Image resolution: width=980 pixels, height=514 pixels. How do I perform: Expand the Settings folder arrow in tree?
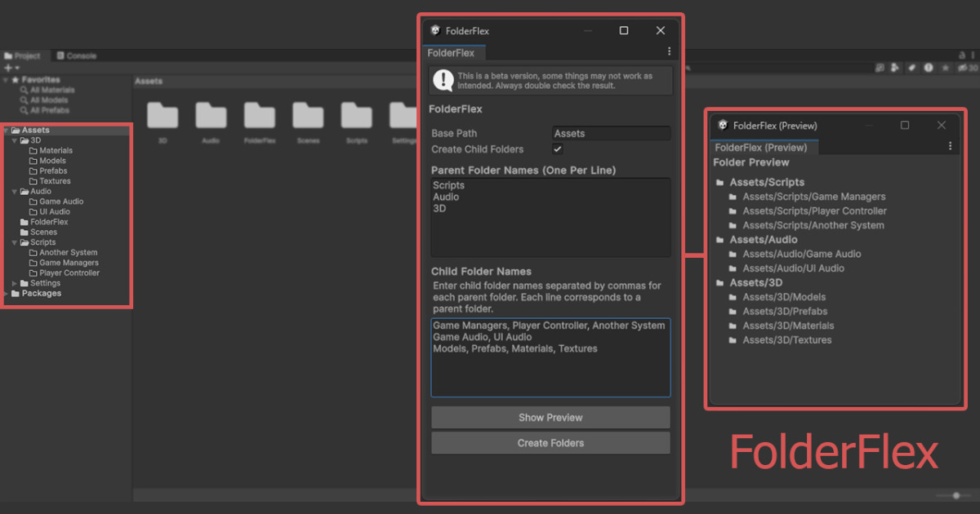[15, 283]
